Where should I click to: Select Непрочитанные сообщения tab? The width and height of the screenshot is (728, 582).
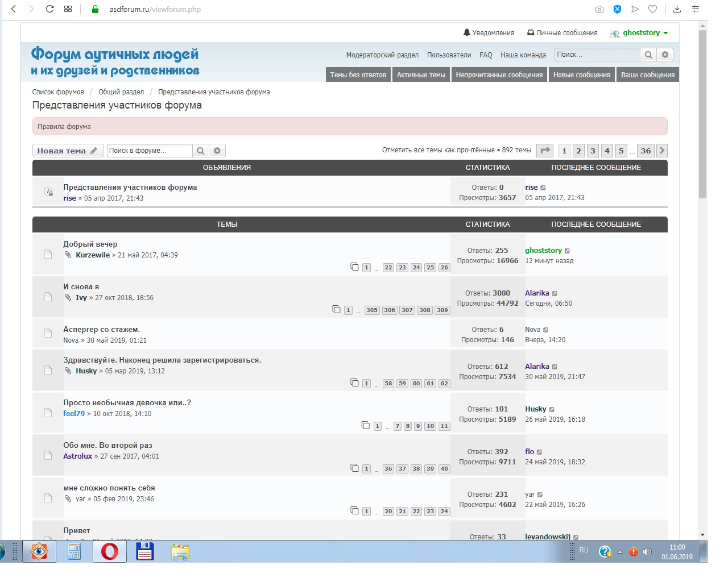pyautogui.click(x=499, y=75)
